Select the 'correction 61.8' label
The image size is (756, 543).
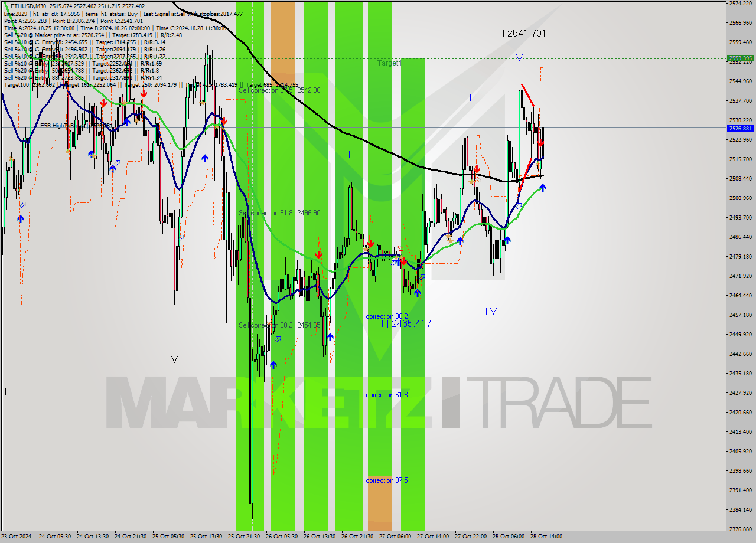[386, 395]
